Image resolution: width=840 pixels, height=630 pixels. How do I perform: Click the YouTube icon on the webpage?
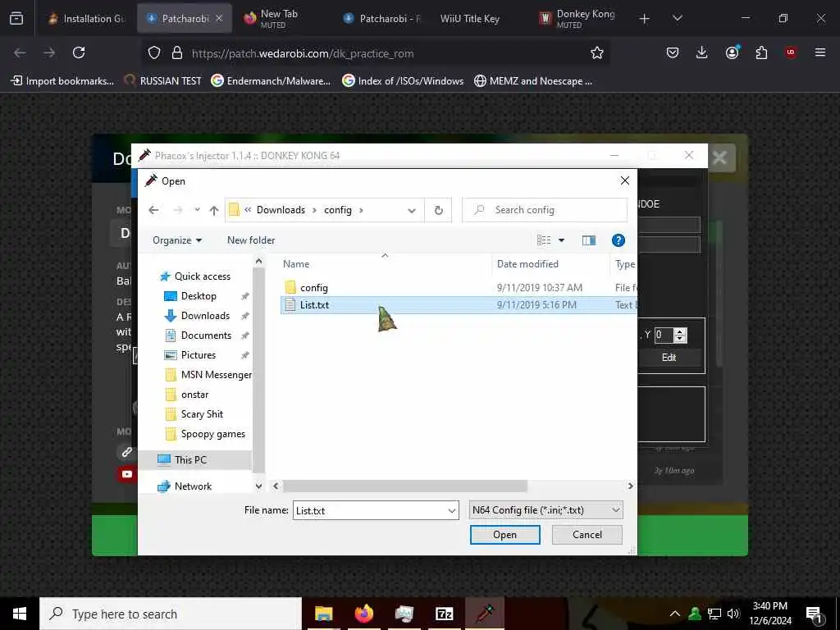[x=127, y=474]
